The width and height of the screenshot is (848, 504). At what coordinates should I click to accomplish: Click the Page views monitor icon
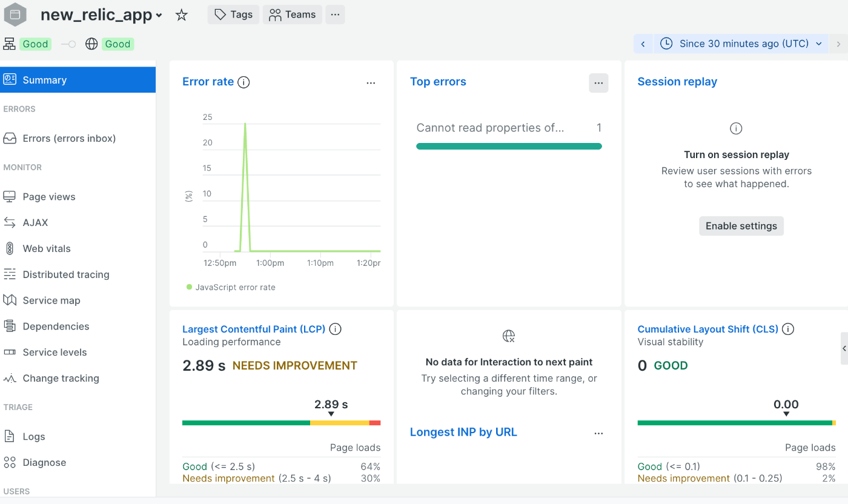coord(10,196)
